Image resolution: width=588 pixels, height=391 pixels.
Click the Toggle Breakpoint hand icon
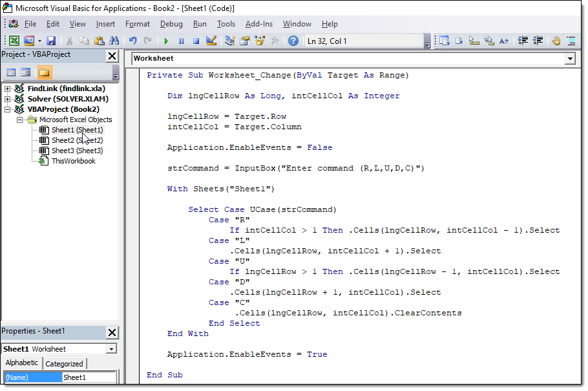[556, 41]
